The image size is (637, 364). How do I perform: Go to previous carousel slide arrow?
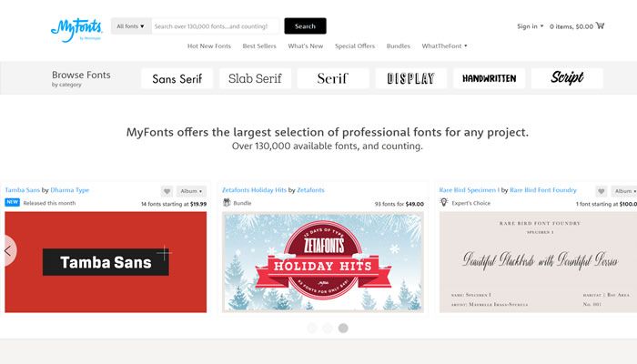(7, 250)
